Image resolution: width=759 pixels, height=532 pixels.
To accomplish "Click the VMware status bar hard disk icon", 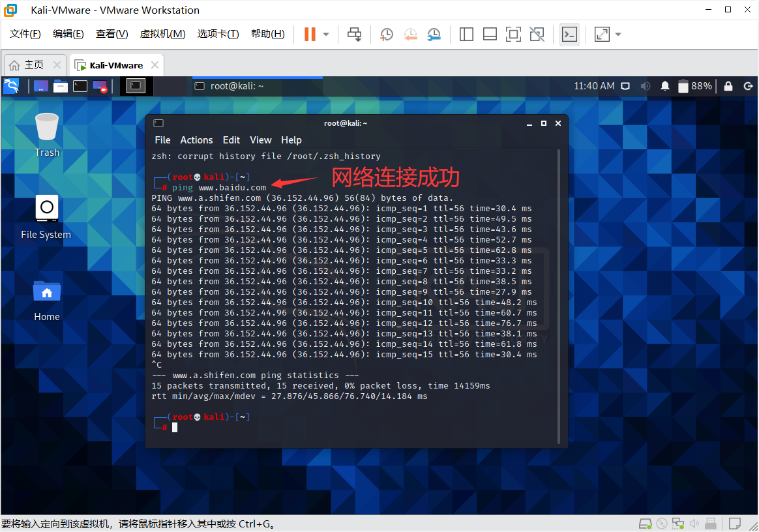I will 646,524.
